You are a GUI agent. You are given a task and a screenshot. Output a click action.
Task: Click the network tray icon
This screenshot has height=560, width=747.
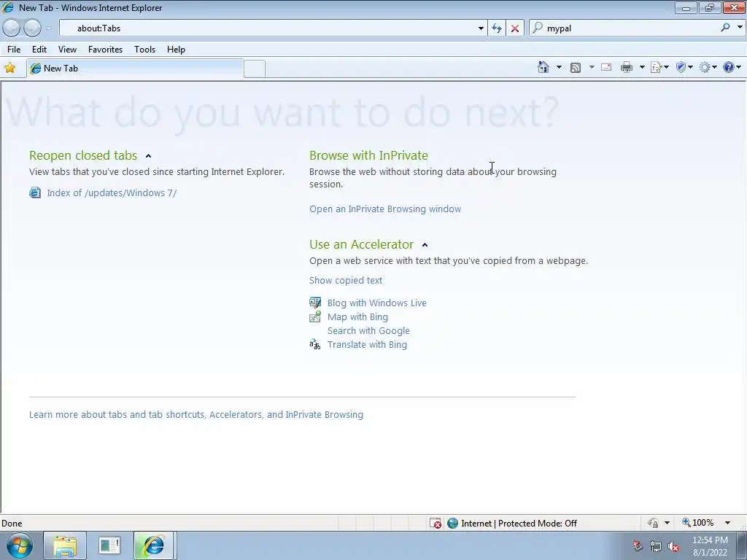click(x=656, y=546)
